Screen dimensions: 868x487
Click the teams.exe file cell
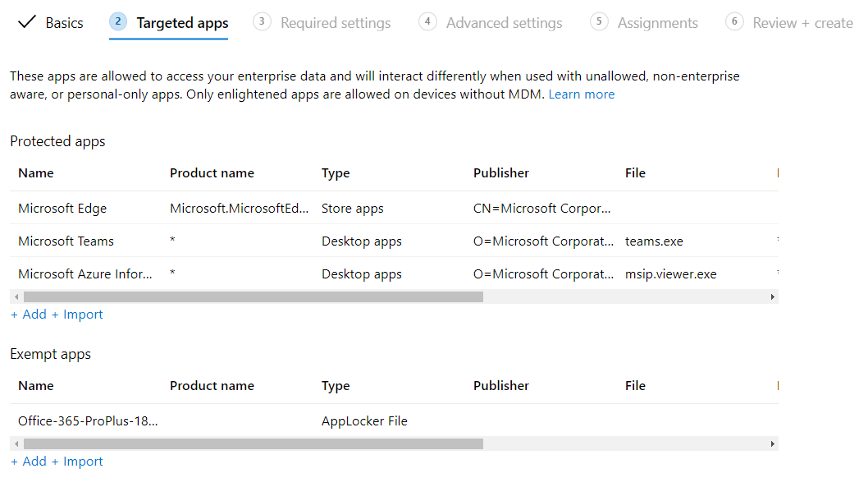click(654, 241)
